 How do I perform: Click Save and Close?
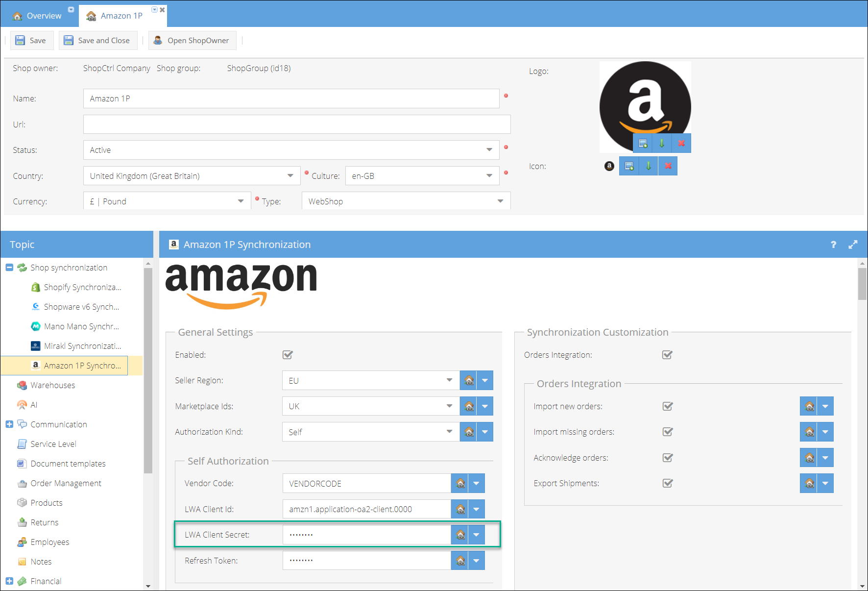(x=97, y=41)
